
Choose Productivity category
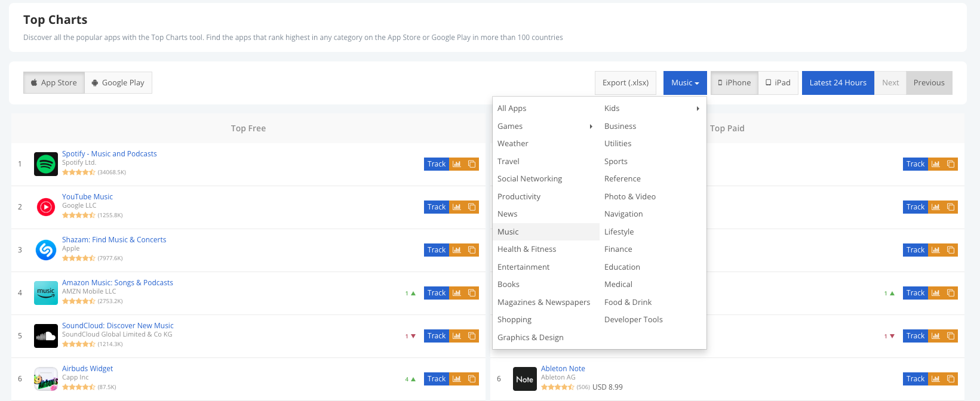click(x=546, y=196)
